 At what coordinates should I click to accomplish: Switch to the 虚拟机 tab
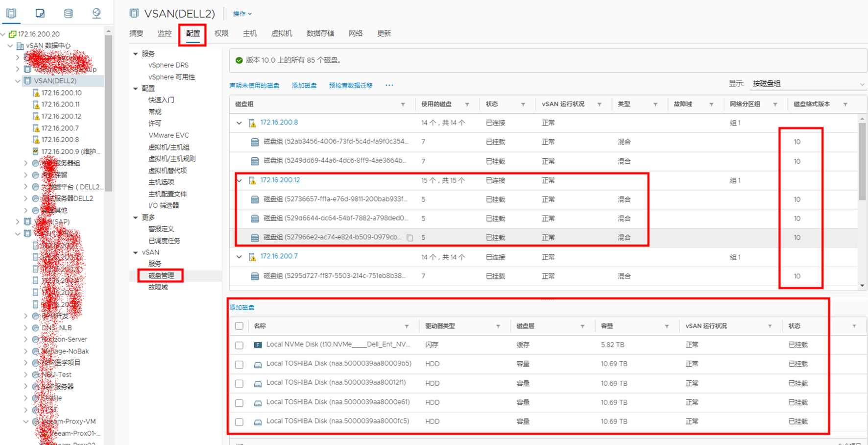click(282, 33)
